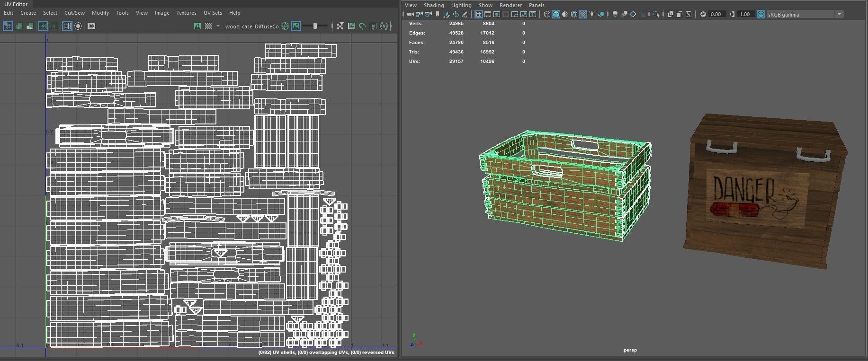Open the UV Editor Help menu
Image resolution: width=868 pixels, height=361 pixels.
[234, 13]
